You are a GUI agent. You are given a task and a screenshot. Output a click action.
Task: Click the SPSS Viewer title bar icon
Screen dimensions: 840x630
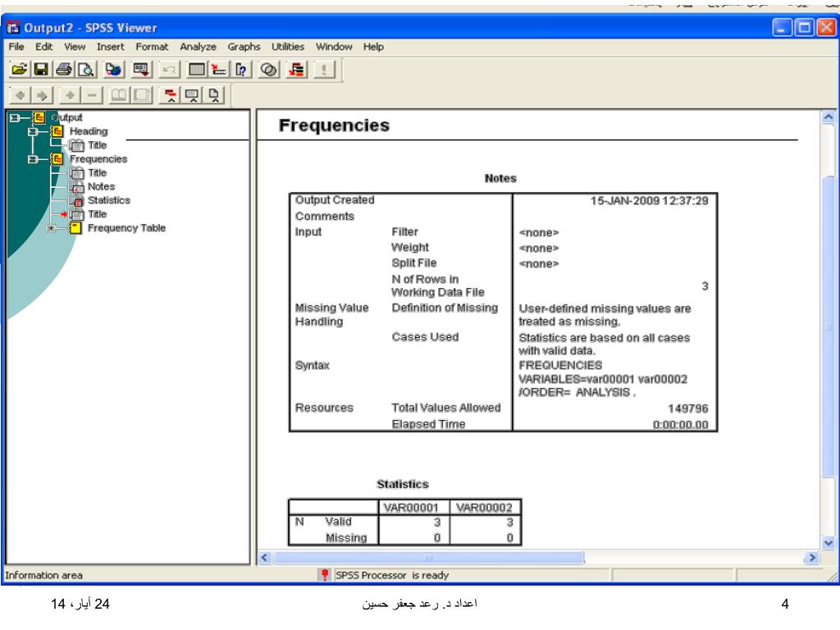(13, 27)
